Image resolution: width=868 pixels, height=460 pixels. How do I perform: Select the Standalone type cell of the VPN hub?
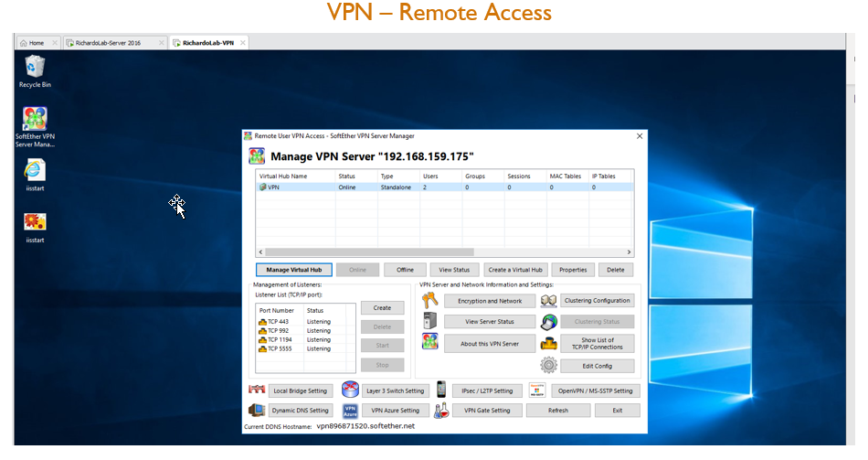pyautogui.click(x=396, y=187)
